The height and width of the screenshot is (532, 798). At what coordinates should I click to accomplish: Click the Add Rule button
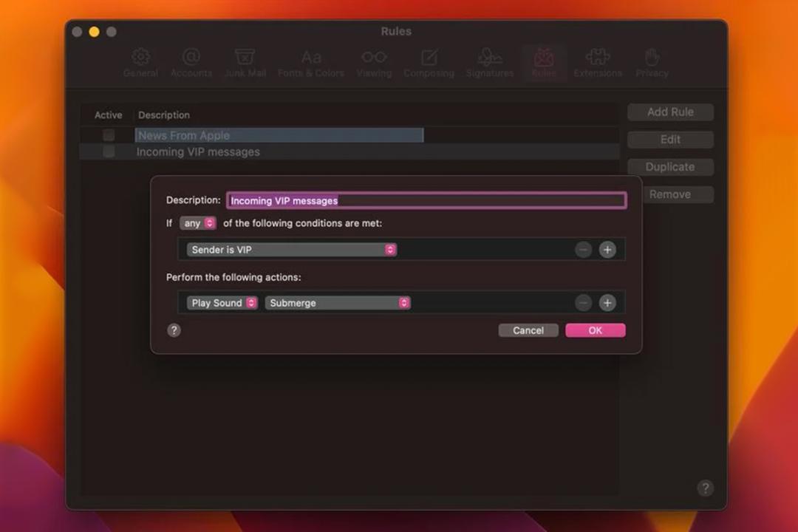coord(670,112)
